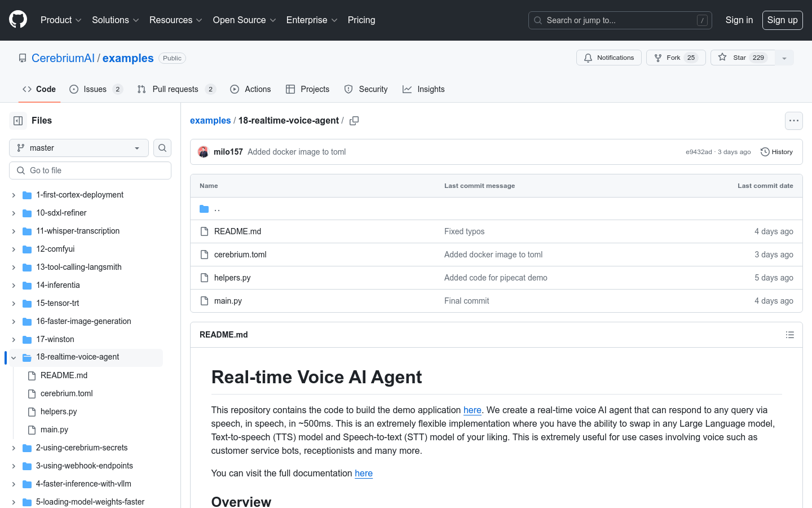Expand the Resources menu
The width and height of the screenshot is (812, 508).
(x=175, y=20)
